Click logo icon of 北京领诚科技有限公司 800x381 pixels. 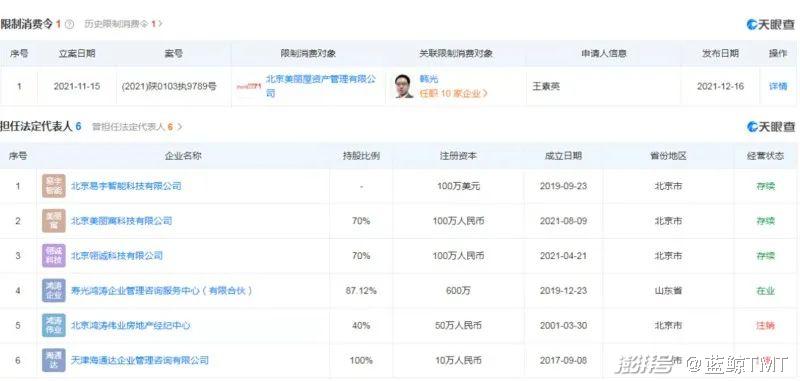click(x=54, y=256)
